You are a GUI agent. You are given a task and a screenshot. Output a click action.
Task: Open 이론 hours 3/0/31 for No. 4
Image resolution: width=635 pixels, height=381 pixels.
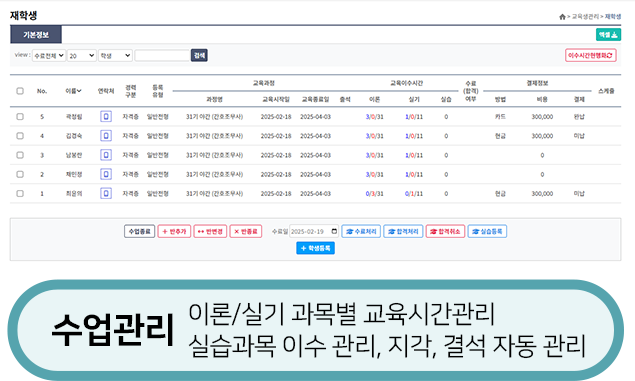[375, 136]
